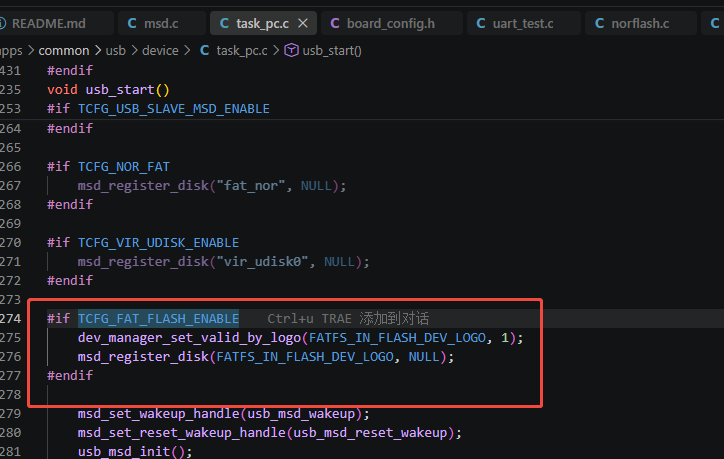Click msd_register_disk on line 276
This screenshot has width=724, height=459.
143,357
